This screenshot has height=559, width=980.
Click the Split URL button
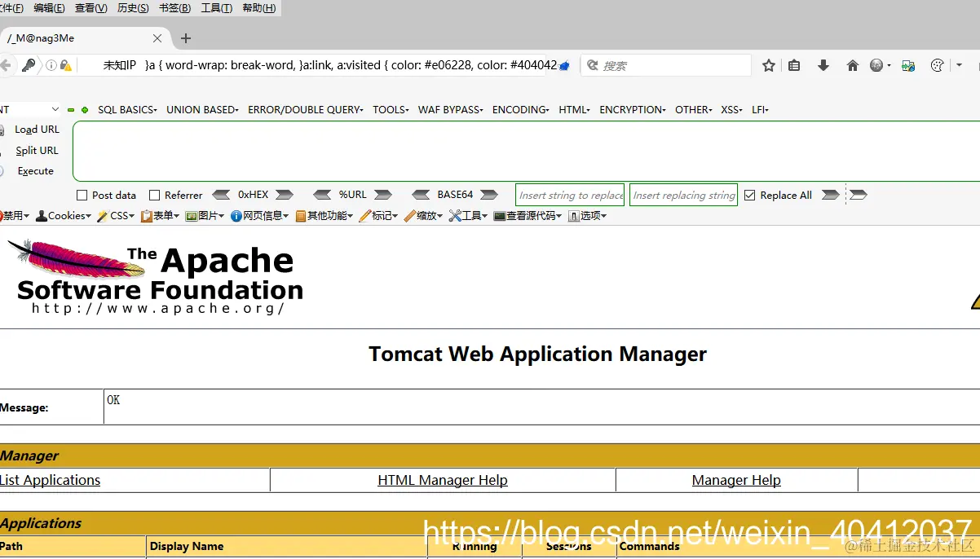coord(37,151)
